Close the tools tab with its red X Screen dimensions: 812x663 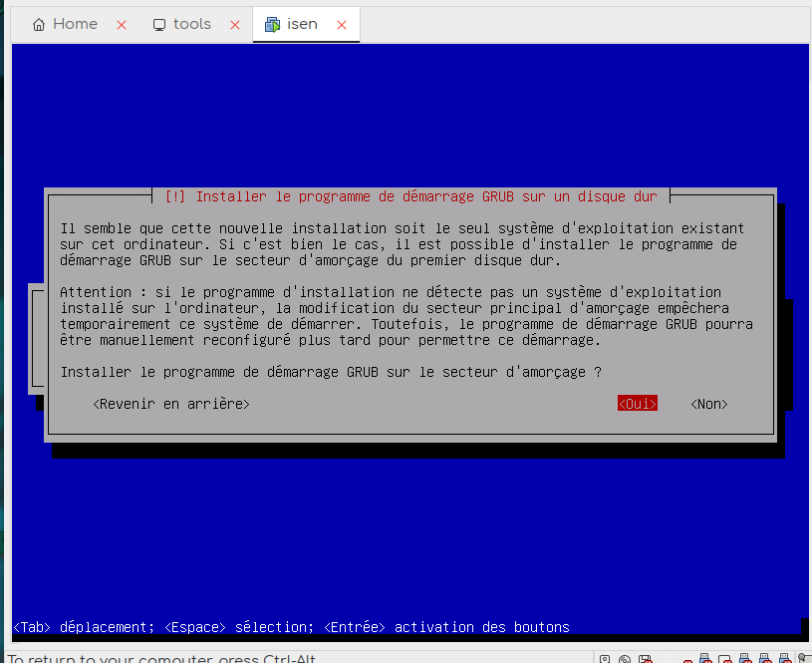(x=235, y=25)
